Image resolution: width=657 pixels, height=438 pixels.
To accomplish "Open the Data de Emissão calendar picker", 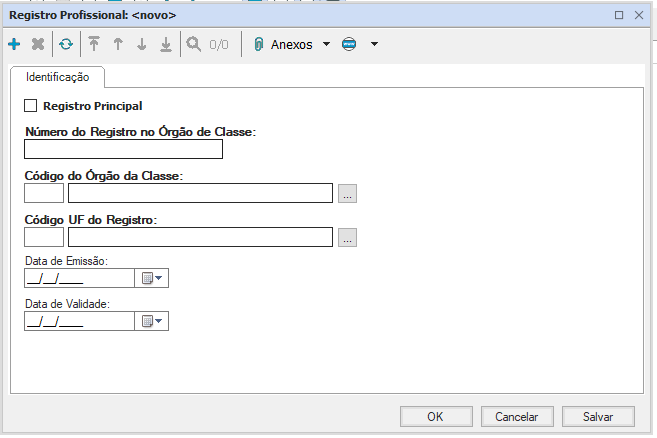I will (x=152, y=279).
